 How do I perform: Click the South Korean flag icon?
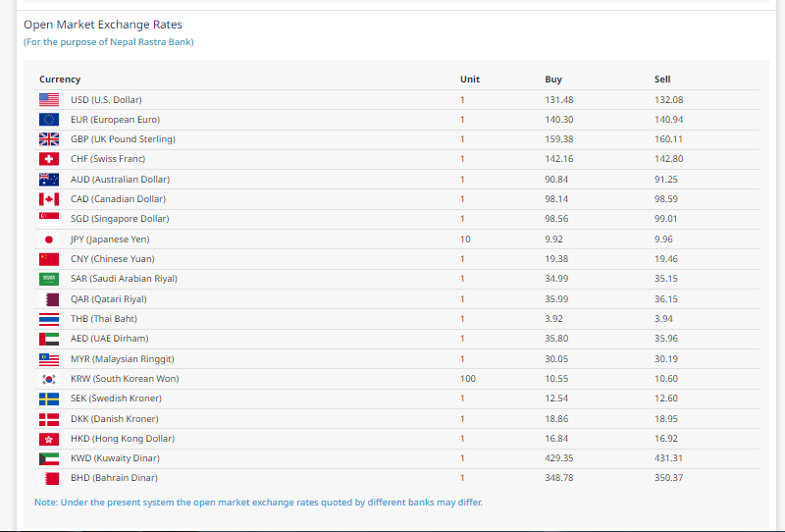(49, 379)
